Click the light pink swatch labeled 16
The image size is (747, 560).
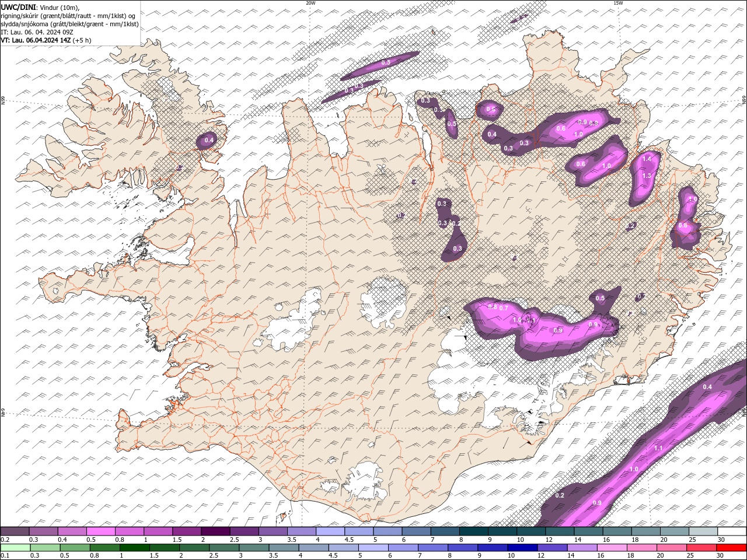click(x=611, y=547)
